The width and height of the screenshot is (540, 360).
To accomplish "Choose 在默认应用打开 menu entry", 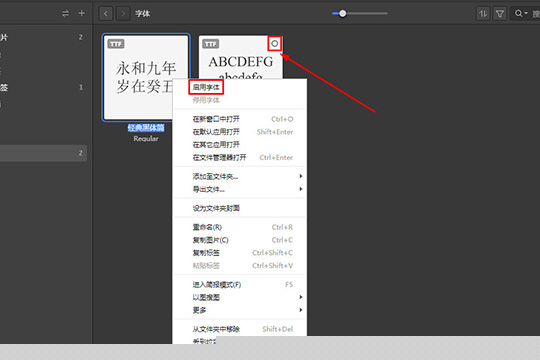I will pos(240,132).
